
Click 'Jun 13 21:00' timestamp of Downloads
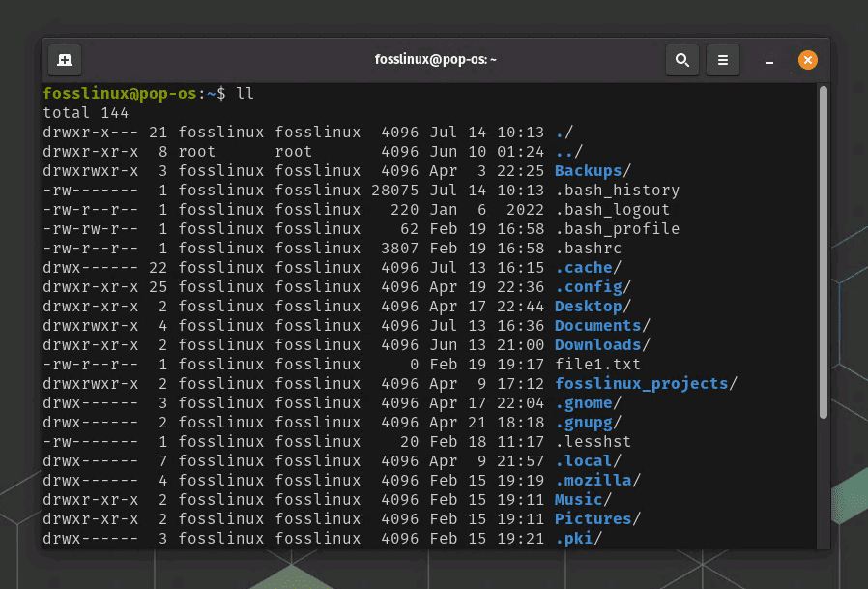click(x=487, y=344)
